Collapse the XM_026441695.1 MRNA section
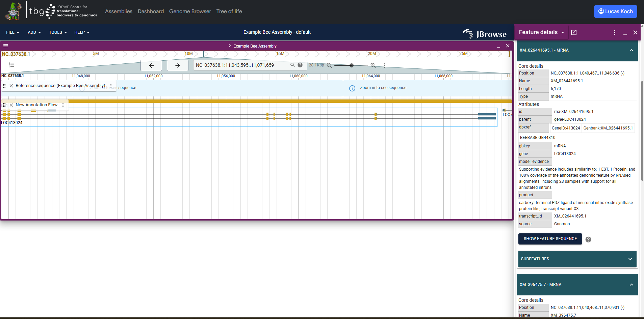This screenshot has width=644, height=319. point(631,50)
